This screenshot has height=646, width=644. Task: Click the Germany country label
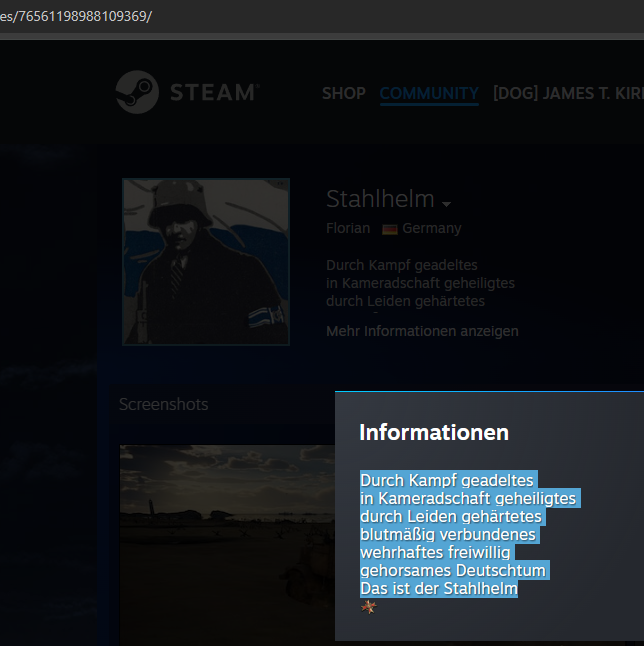point(432,228)
